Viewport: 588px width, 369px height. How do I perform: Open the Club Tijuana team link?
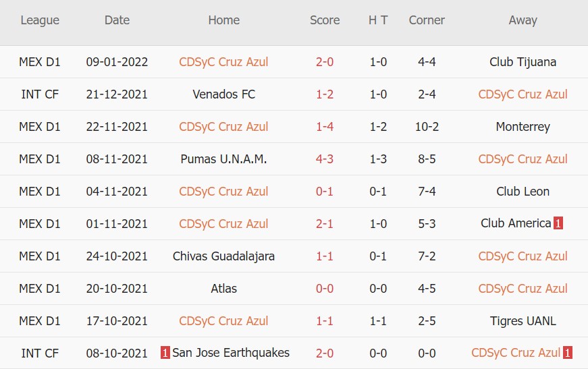coord(523,62)
